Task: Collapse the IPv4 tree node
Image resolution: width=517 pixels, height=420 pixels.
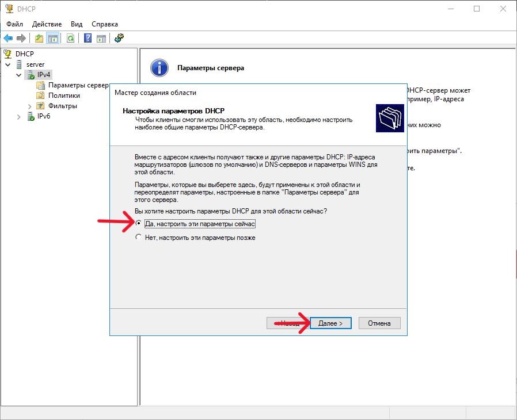Action: (x=19, y=75)
